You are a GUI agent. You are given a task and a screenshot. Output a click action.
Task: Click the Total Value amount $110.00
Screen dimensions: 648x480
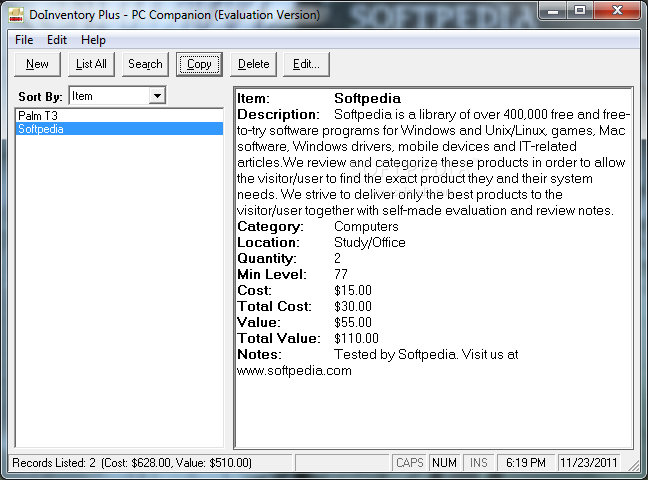[356, 338]
